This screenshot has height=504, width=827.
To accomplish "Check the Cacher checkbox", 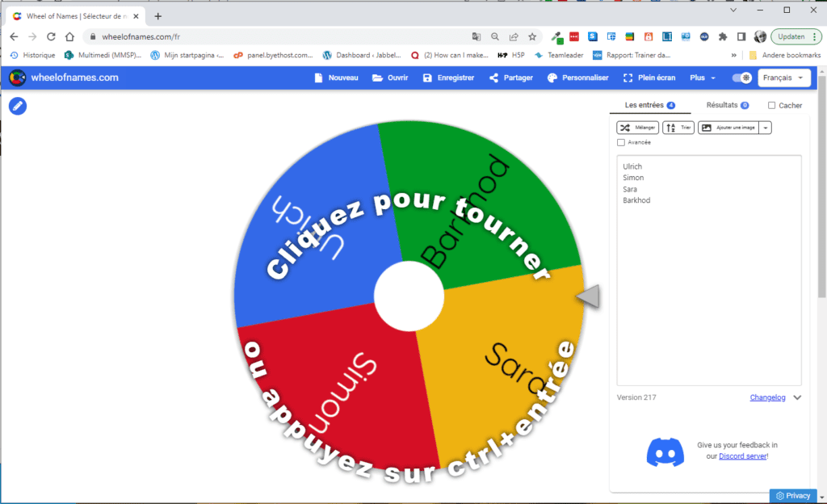I will tap(771, 106).
